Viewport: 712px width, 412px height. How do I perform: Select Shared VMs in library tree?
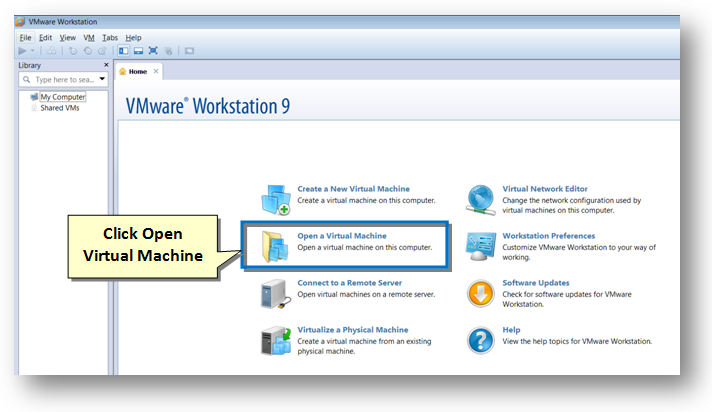point(60,108)
